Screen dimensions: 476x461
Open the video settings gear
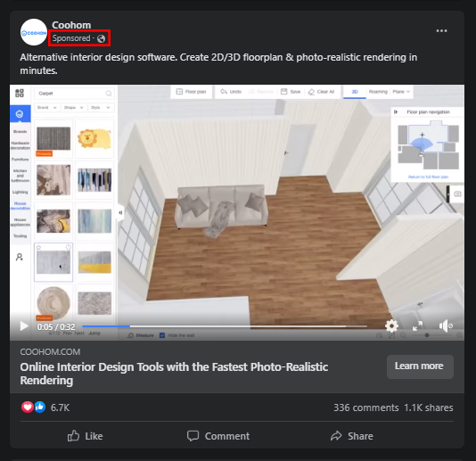pos(391,325)
